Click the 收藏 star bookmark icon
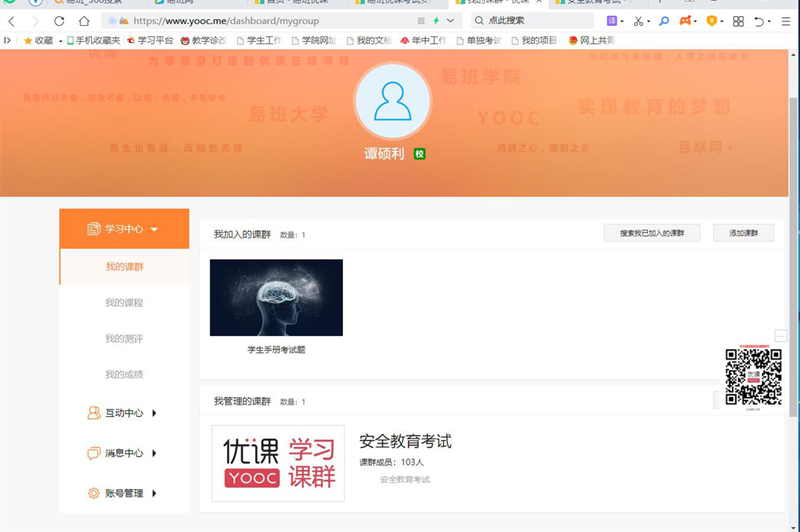 click(28, 40)
